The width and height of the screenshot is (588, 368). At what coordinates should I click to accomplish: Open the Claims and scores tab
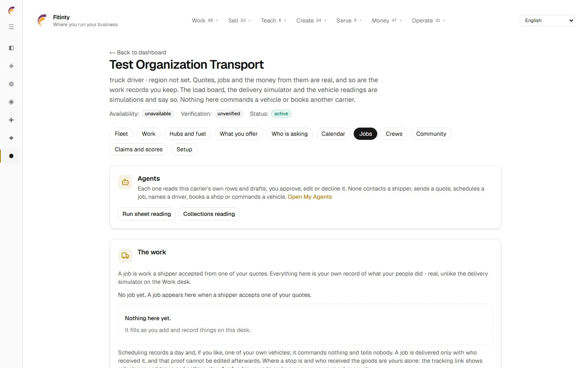pos(138,149)
